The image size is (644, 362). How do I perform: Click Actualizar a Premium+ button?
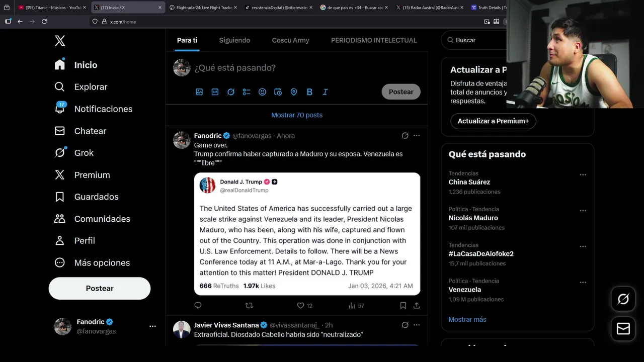[x=493, y=121]
